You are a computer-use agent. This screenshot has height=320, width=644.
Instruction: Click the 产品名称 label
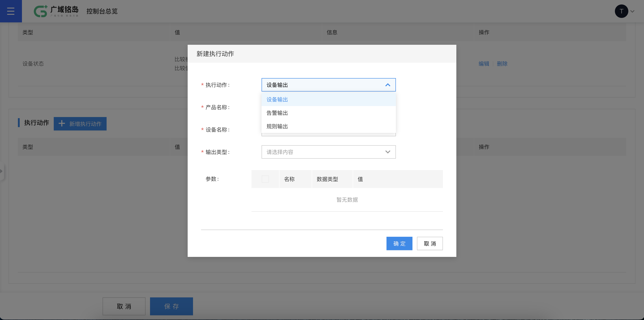217,107
